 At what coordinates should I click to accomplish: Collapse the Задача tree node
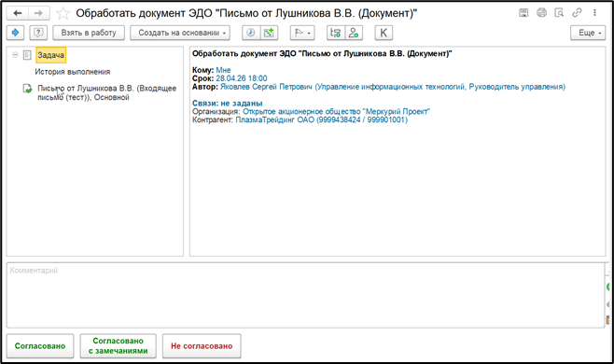(x=15, y=55)
